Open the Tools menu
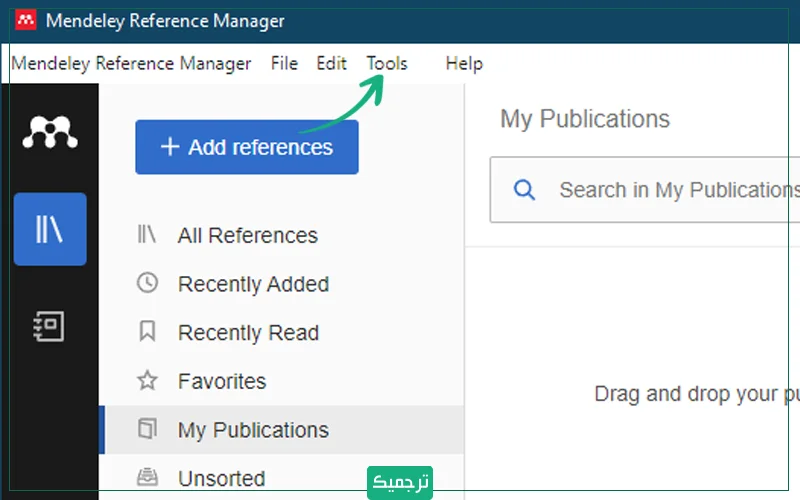800x500 pixels. coord(387,63)
